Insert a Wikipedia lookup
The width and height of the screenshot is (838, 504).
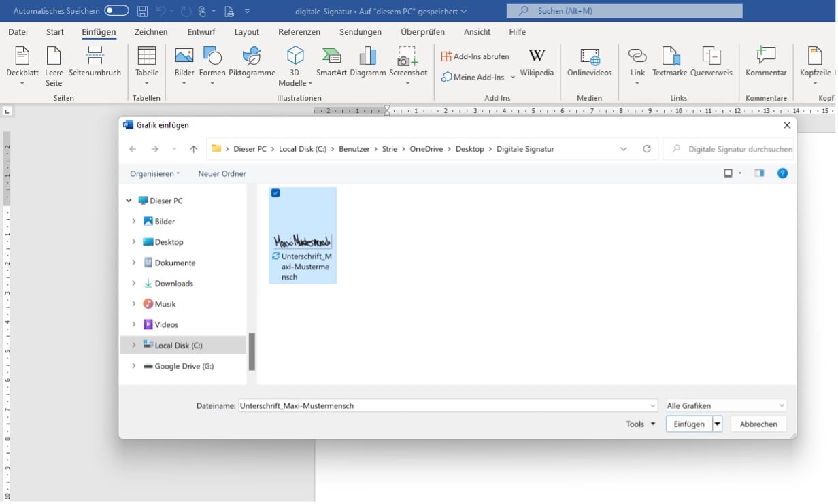point(537,63)
